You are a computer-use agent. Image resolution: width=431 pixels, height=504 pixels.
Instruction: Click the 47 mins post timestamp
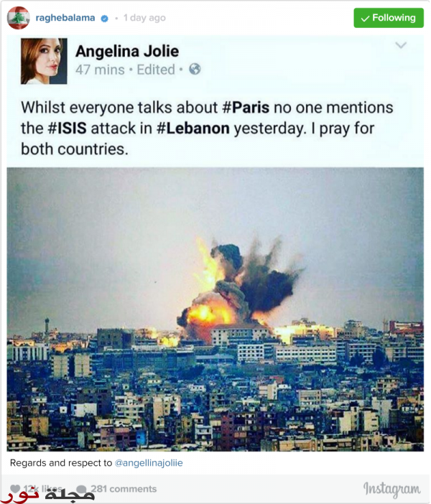(x=100, y=70)
